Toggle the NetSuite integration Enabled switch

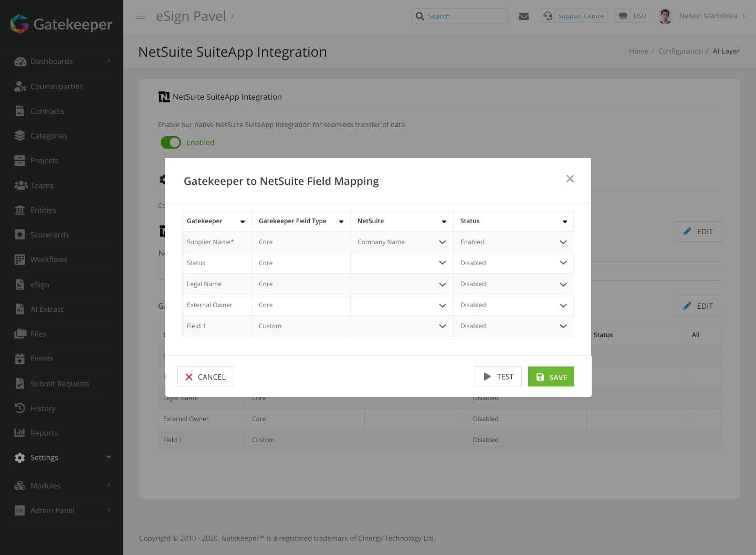[x=171, y=142]
